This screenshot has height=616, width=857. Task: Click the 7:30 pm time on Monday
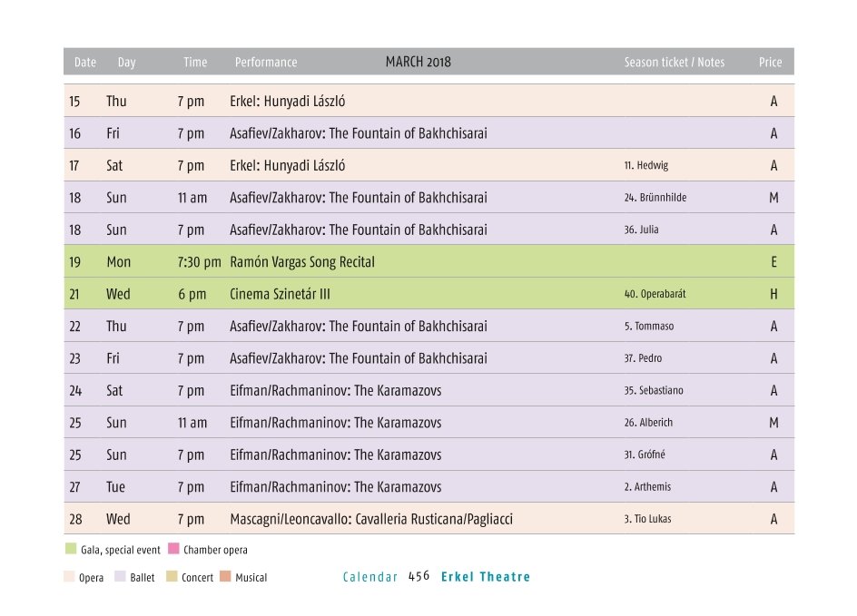click(199, 262)
